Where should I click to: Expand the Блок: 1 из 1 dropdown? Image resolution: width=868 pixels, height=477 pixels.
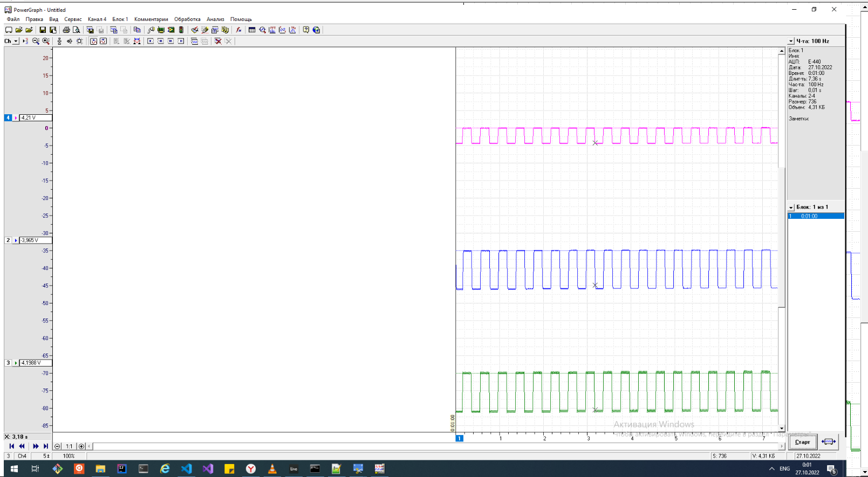[791, 208]
